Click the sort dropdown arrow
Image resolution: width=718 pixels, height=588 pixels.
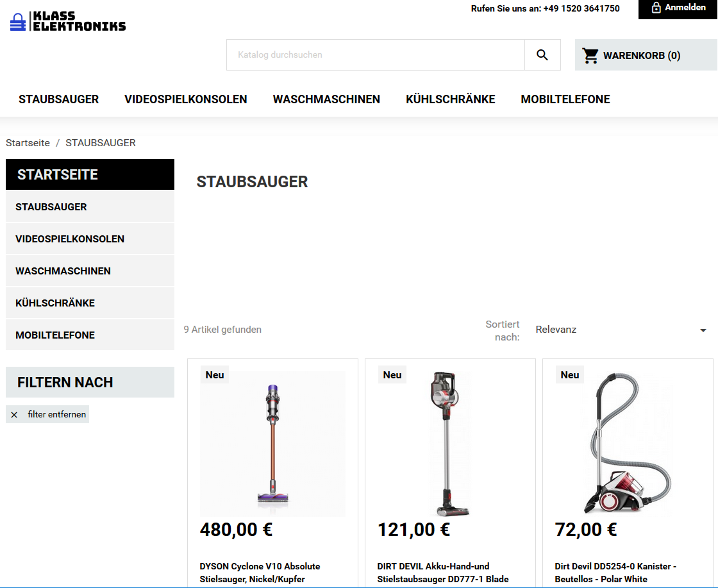[x=703, y=330]
